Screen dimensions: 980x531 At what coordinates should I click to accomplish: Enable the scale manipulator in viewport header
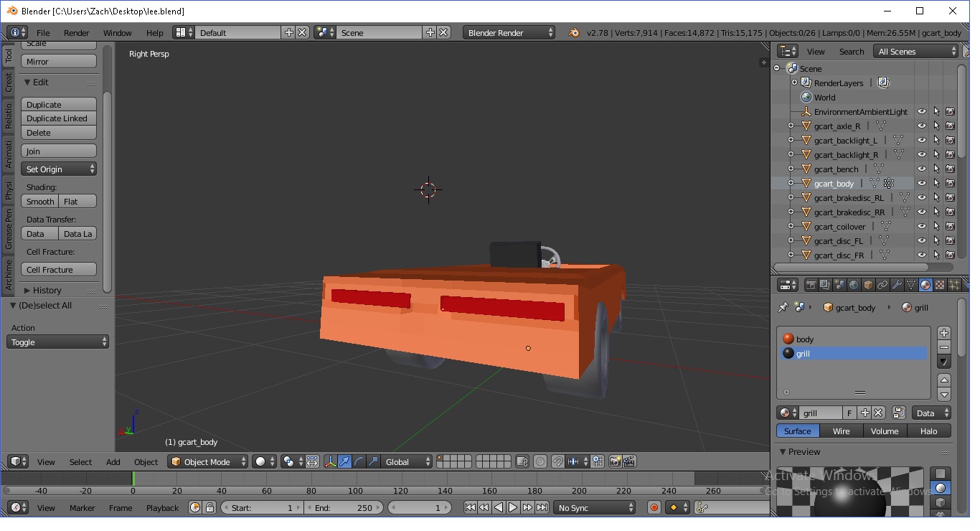click(372, 461)
